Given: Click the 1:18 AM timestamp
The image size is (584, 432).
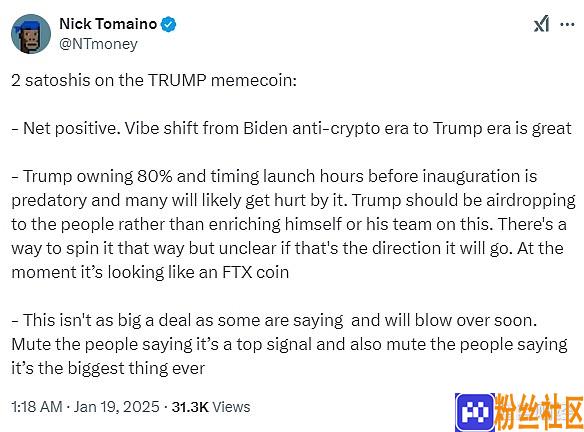Looking at the screenshot, I should [37, 407].
